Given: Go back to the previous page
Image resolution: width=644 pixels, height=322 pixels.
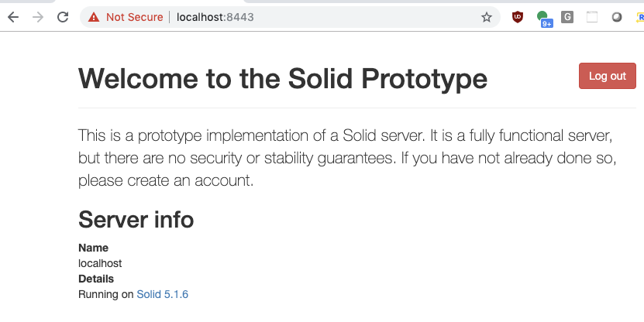Looking at the screenshot, I should point(13,17).
